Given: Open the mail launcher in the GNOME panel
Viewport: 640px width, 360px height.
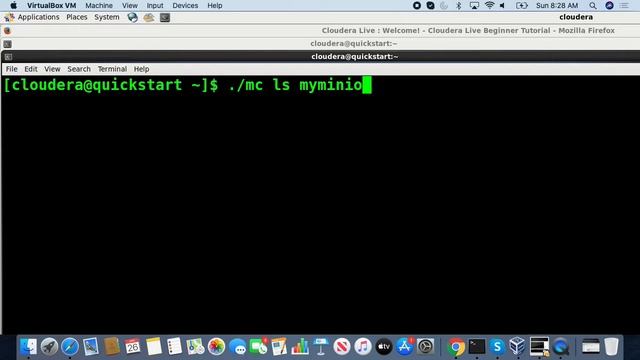Looking at the screenshot, I should tap(149, 17).
